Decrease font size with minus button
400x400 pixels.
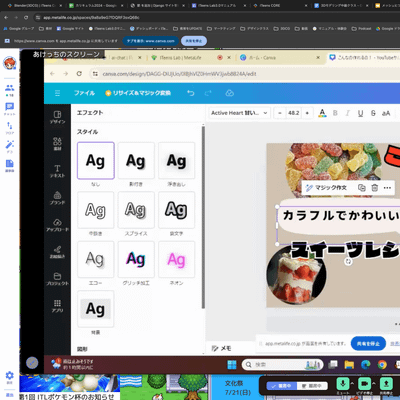(280, 113)
